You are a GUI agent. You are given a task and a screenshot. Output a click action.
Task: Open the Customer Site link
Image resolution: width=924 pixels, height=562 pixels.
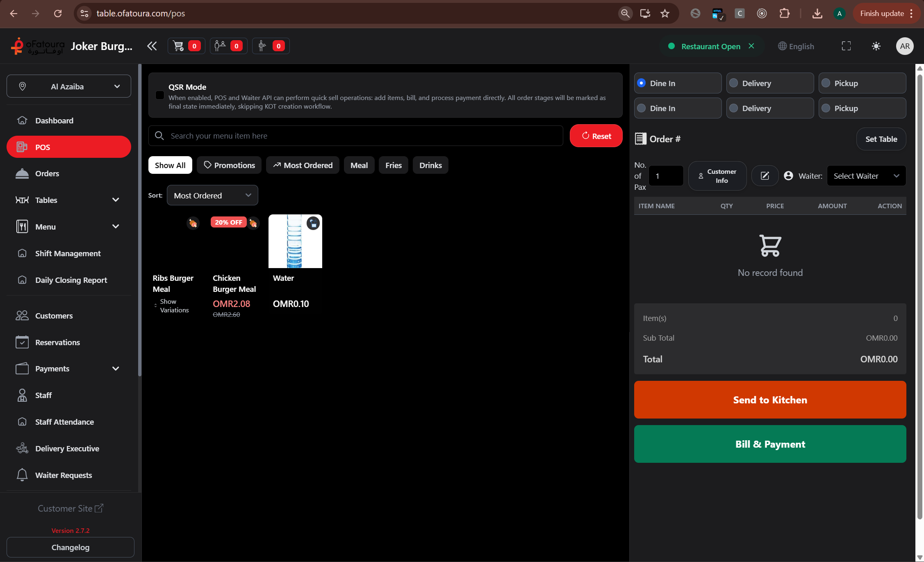pyautogui.click(x=70, y=508)
